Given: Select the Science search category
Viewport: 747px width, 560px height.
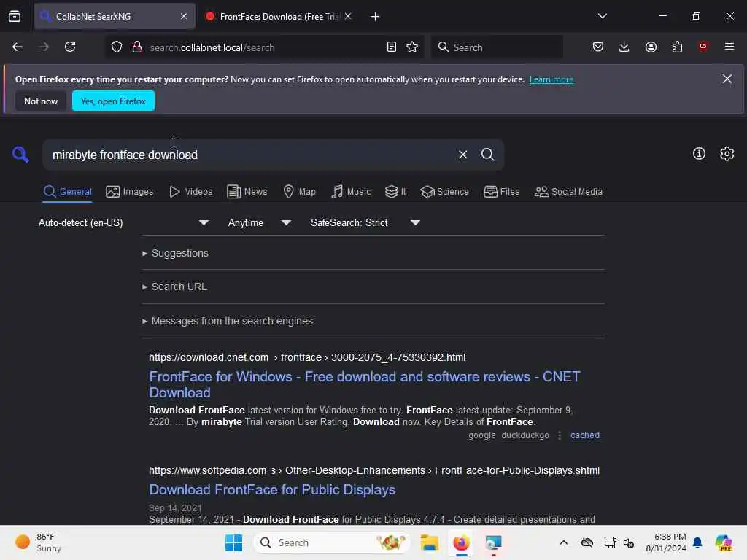Looking at the screenshot, I should click(x=444, y=192).
